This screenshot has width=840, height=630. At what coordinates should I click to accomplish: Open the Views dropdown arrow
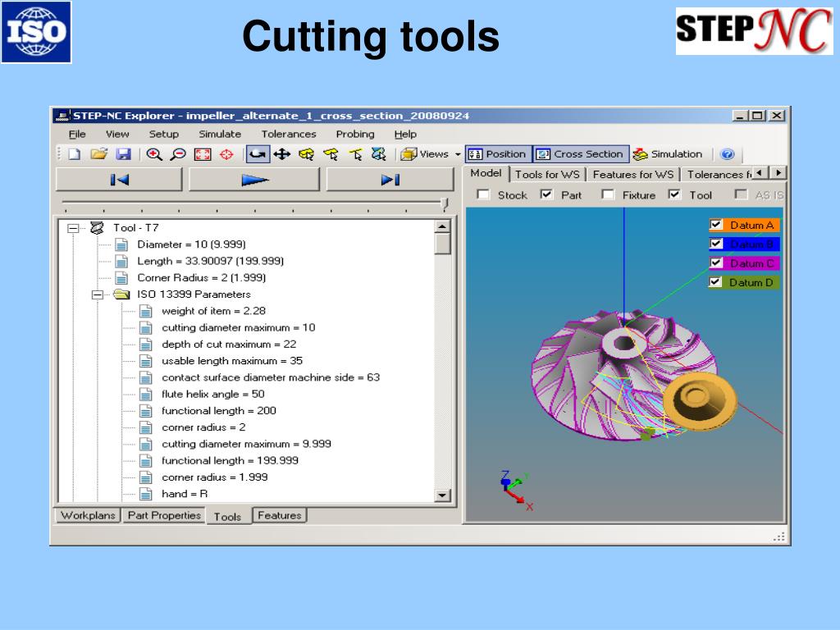pos(458,154)
